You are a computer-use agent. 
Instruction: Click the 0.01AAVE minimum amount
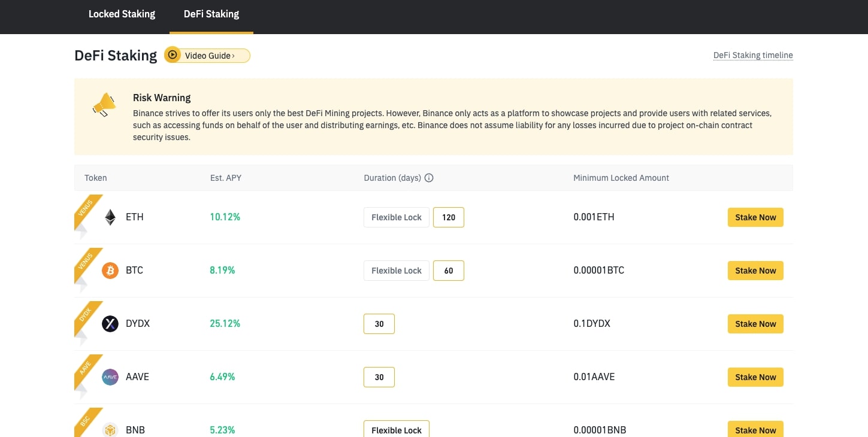594,377
